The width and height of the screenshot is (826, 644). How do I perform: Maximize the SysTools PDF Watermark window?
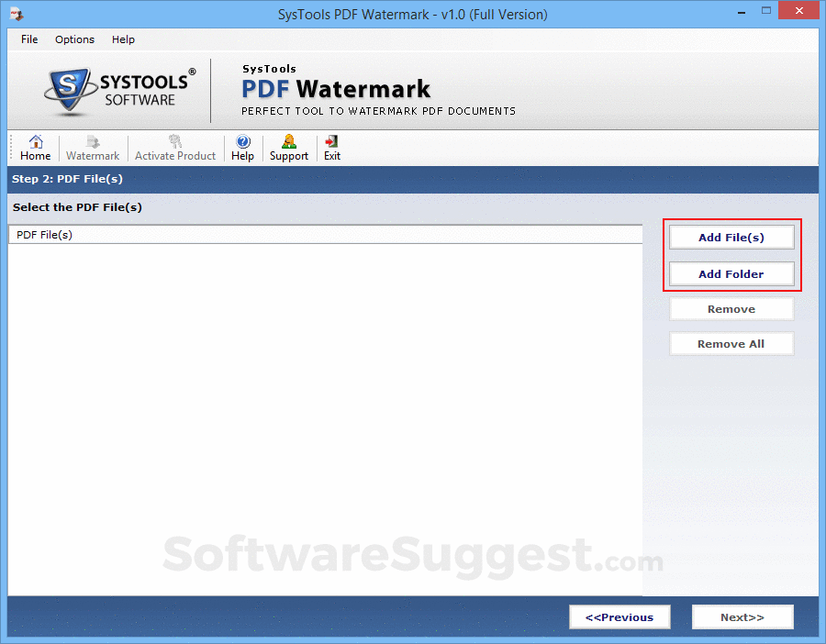pyautogui.click(x=766, y=10)
